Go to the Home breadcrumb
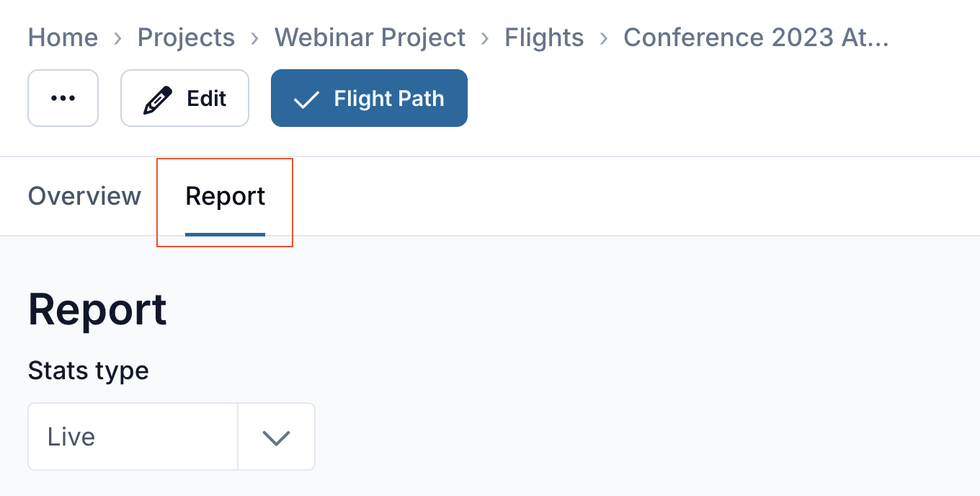Image resolution: width=980 pixels, height=496 pixels. click(x=63, y=37)
